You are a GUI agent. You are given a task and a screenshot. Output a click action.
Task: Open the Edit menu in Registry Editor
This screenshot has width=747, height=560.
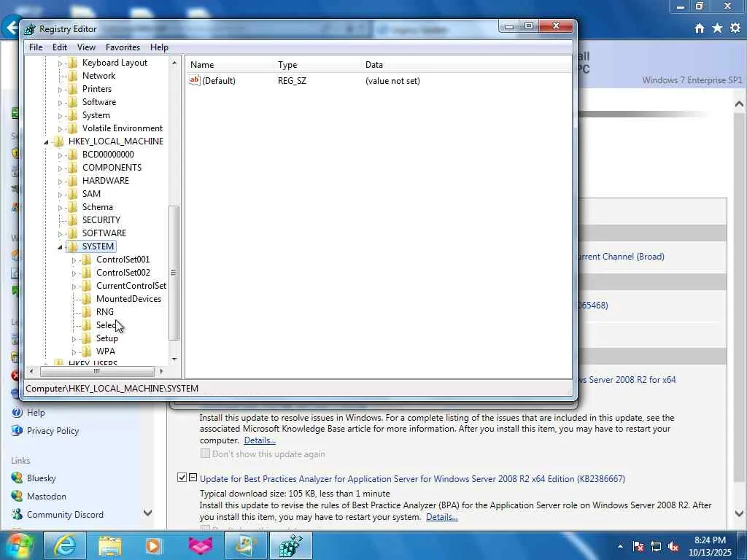[60, 47]
